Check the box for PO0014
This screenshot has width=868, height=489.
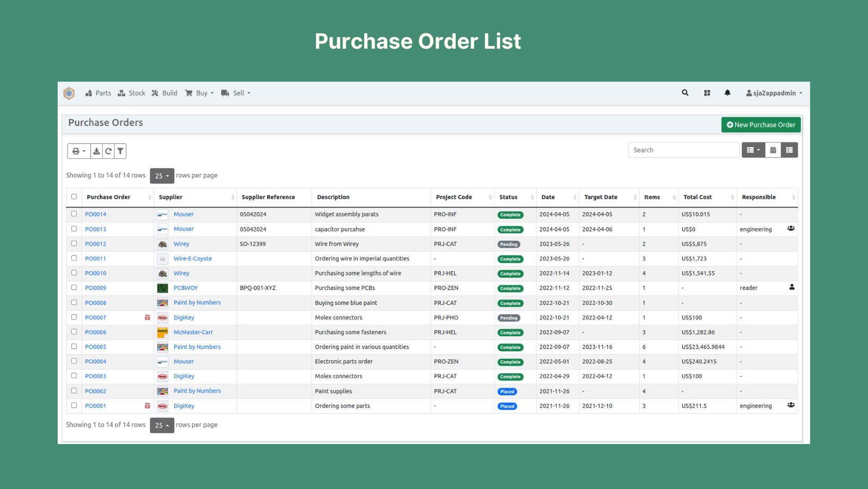(74, 214)
